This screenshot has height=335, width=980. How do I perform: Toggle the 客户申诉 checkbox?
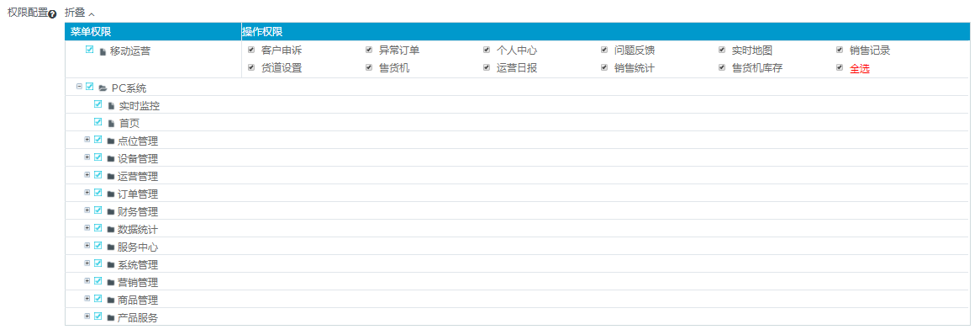click(x=251, y=50)
